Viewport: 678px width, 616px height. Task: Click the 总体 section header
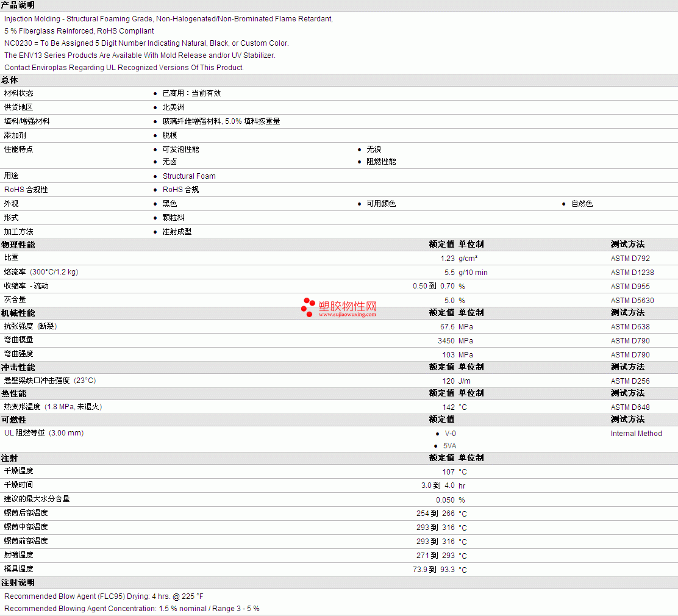point(10,80)
